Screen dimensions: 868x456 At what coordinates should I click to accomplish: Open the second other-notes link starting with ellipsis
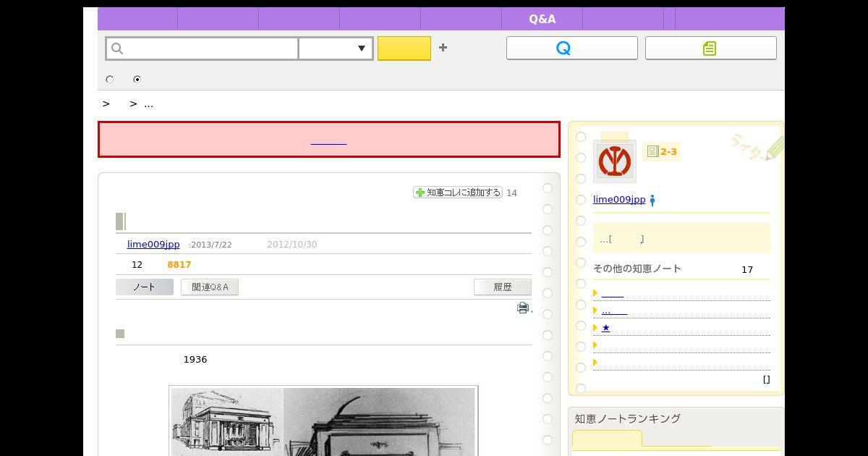click(614, 311)
